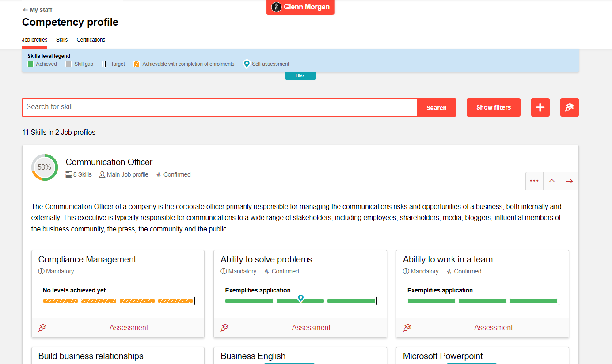Hide the skills level legend
Viewport: 612px width, 364px height.
pyautogui.click(x=300, y=76)
